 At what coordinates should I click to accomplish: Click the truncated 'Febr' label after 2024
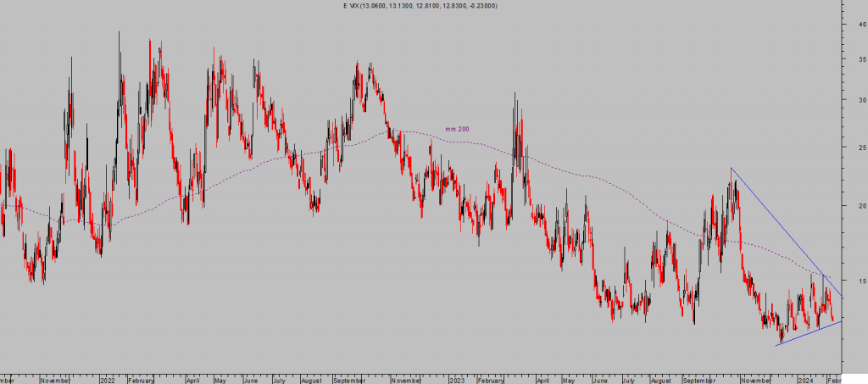point(834,381)
